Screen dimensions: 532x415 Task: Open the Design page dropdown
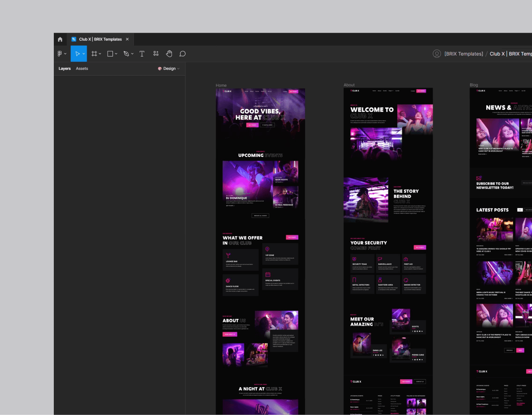point(169,69)
